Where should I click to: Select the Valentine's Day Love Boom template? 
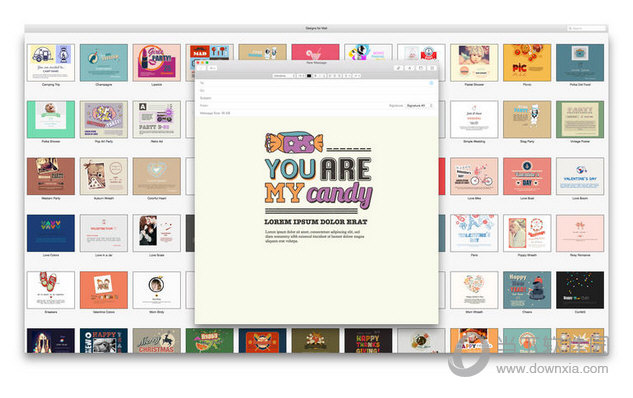click(580, 176)
